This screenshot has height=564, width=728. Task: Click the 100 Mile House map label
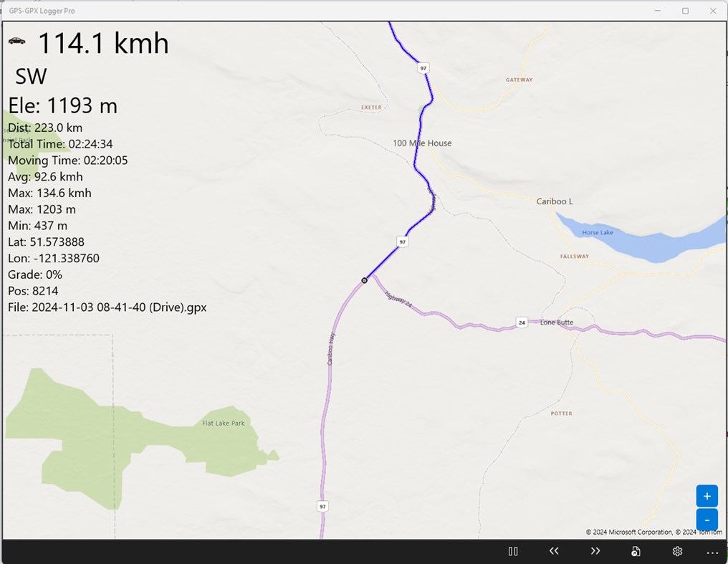tap(421, 143)
